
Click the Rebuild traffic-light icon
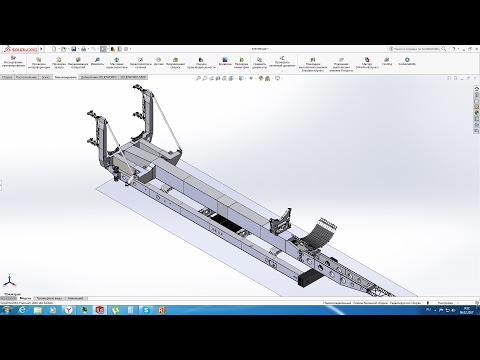click(113, 49)
